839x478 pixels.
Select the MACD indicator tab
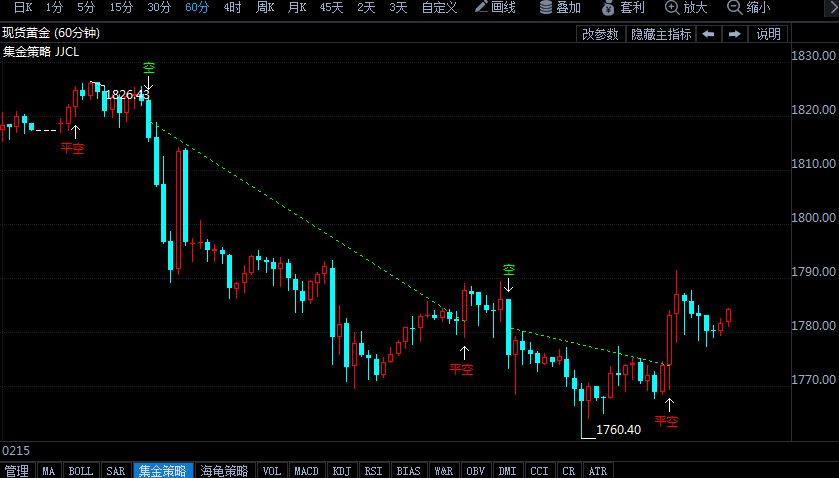tap(307, 471)
